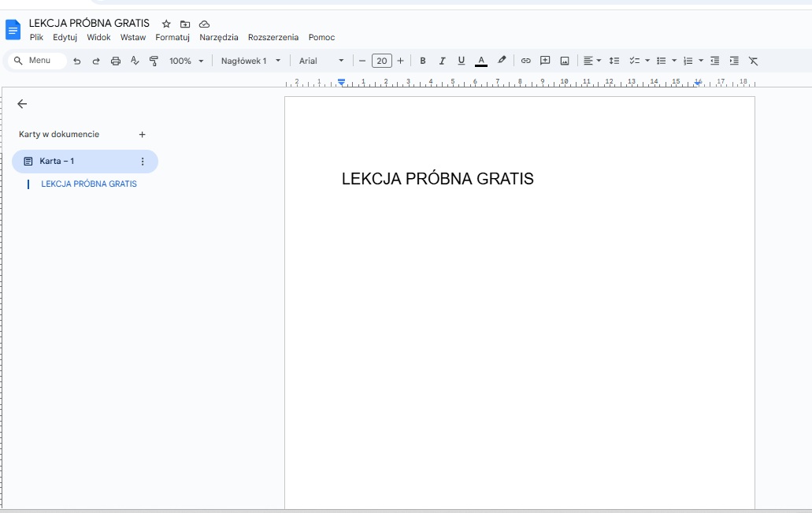The height and width of the screenshot is (513, 812).
Task: Click the left indent marker on ruler
Action: pos(341,83)
